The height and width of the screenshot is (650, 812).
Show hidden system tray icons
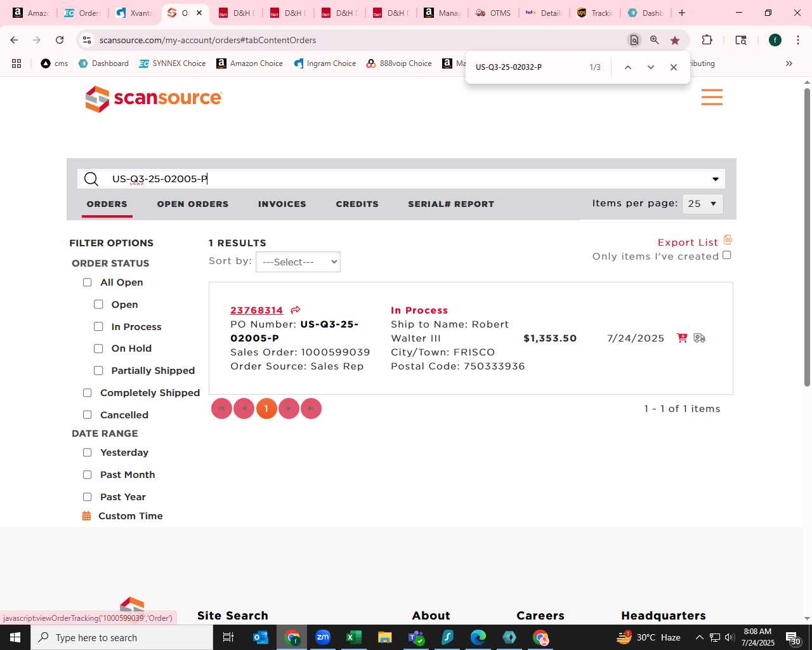point(699,637)
